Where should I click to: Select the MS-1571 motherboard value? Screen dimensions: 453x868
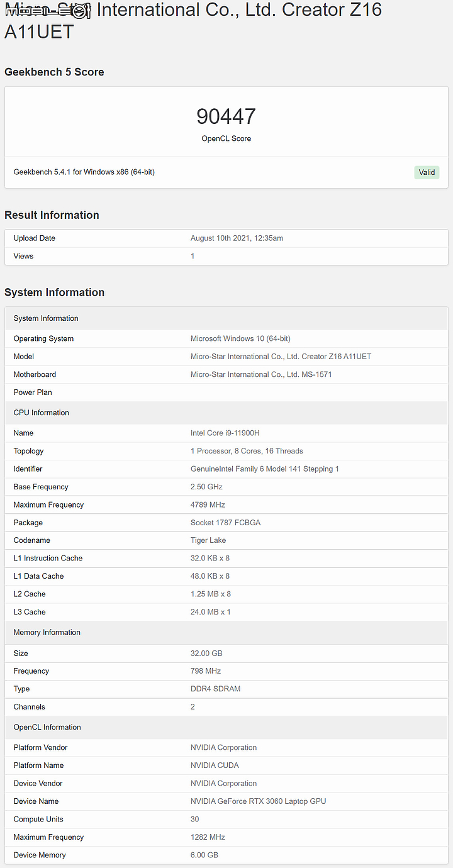pyautogui.click(x=261, y=374)
